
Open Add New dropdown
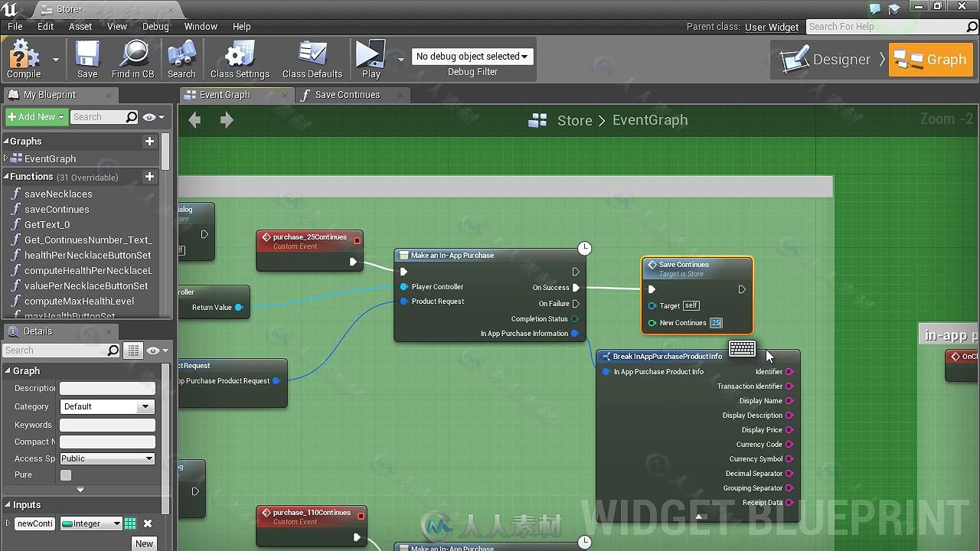36,117
